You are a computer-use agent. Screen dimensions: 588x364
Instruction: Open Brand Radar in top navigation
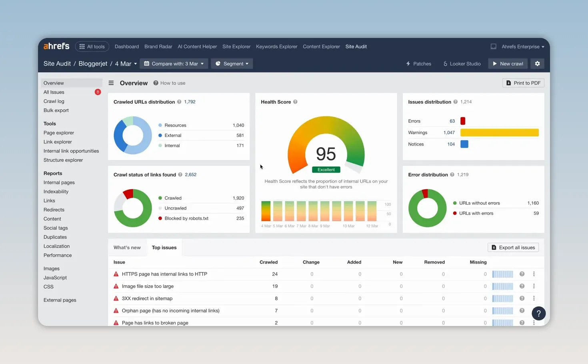point(158,46)
